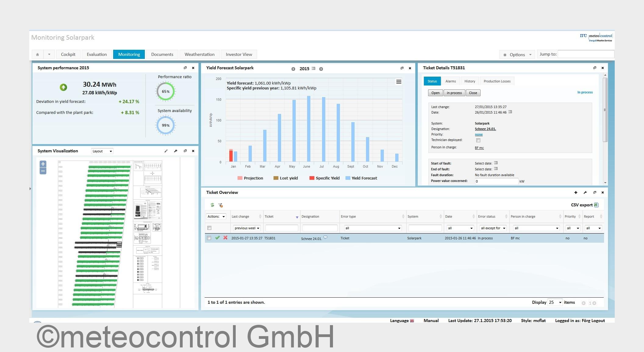
Task: Pop out the System performance panel
Action: click(x=185, y=68)
